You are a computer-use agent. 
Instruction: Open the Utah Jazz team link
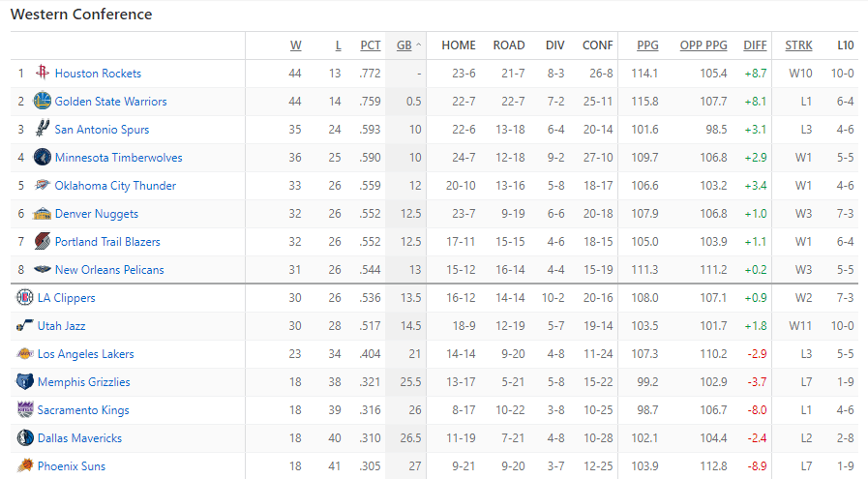[61, 325]
